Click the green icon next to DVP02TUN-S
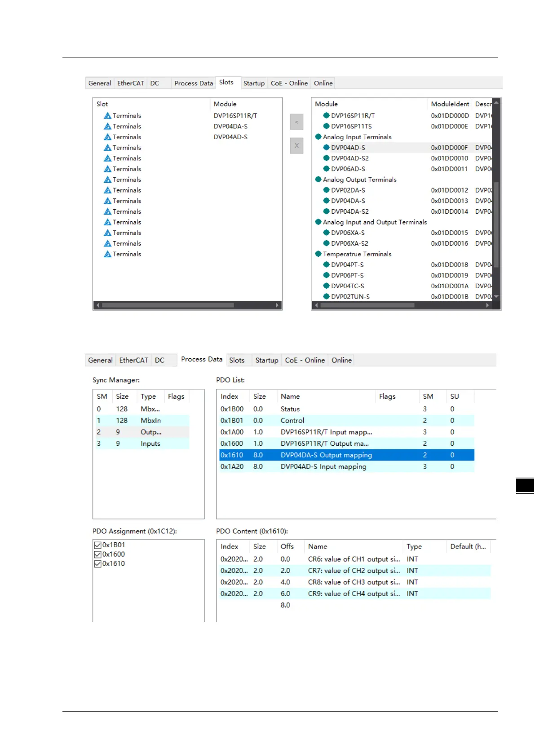This screenshot has height=756, width=535. pos(327,296)
